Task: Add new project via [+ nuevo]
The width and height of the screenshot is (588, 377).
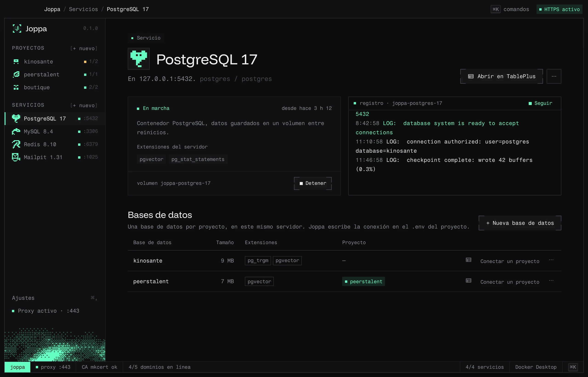Action: [84, 49]
